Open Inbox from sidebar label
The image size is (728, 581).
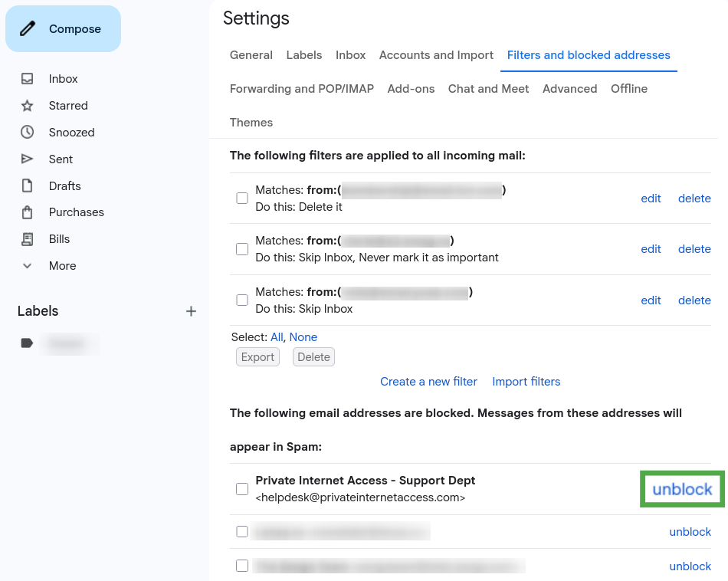(x=63, y=79)
